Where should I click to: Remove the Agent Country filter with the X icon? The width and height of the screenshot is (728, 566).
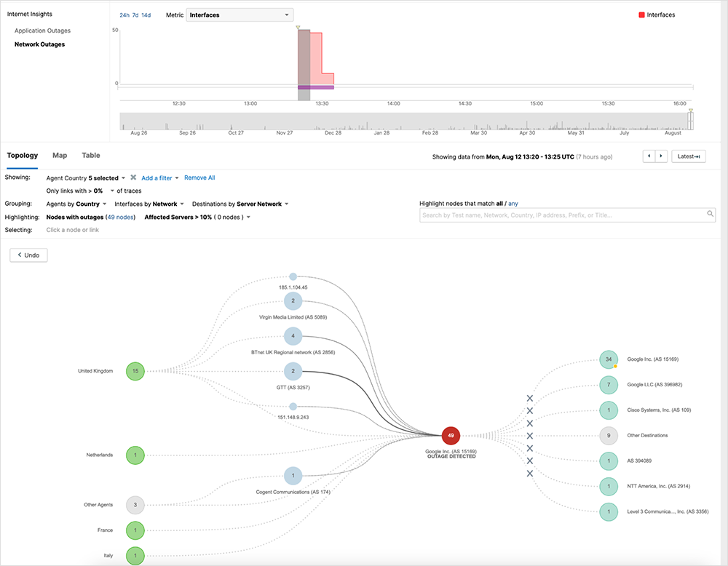[133, 178]
